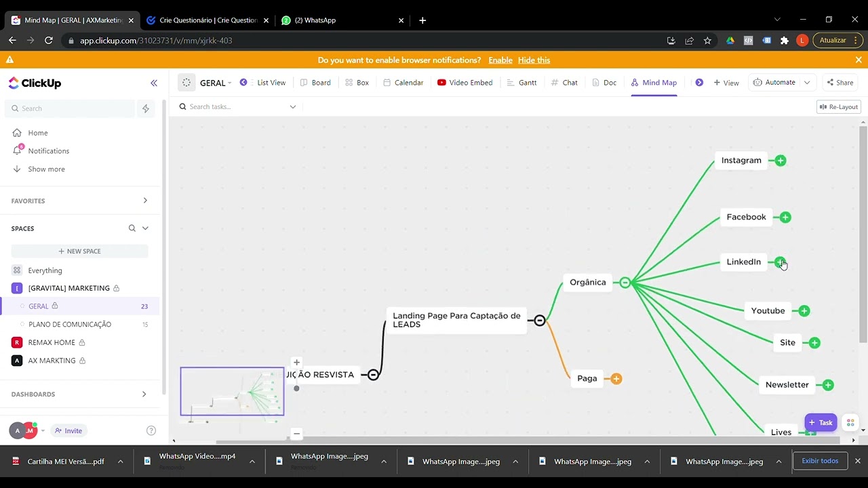Open the Video Embed tab
Screen dimensions: 868x488
[x=465, y=83]
